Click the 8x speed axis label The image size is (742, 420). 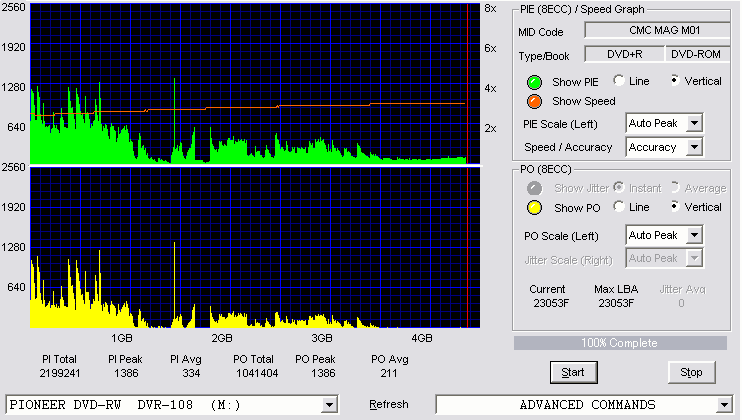tap(490, 9)
